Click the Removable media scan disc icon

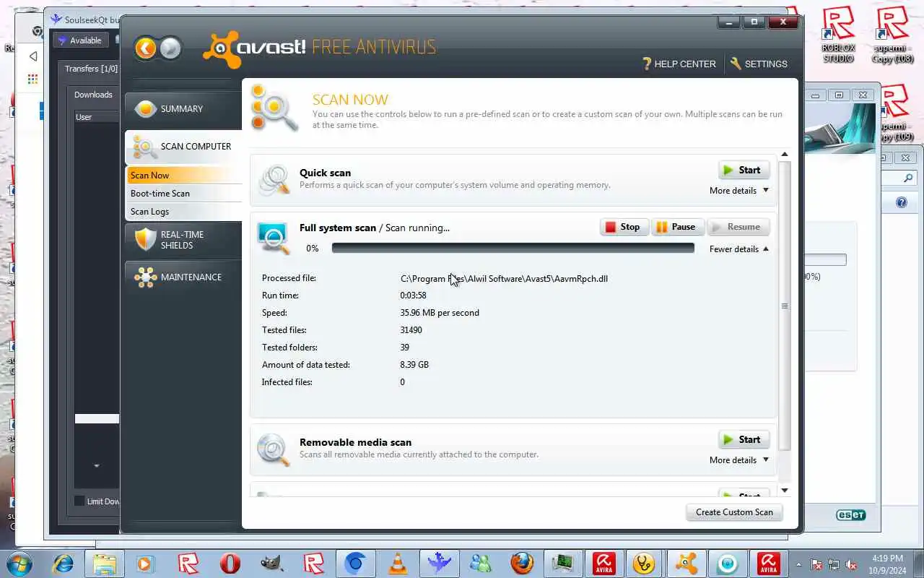coord(274,449)
